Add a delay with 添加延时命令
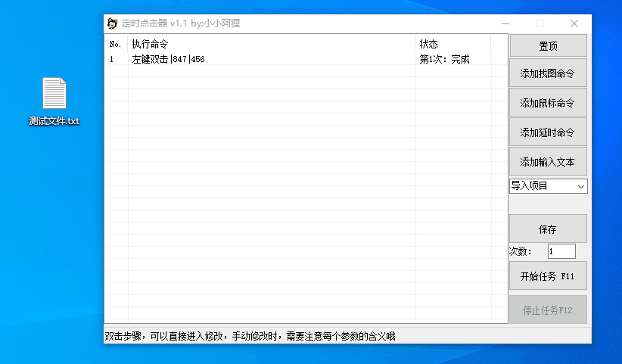Screen dimensions: 622x364 pyautogui.click(x=548, y=132)
